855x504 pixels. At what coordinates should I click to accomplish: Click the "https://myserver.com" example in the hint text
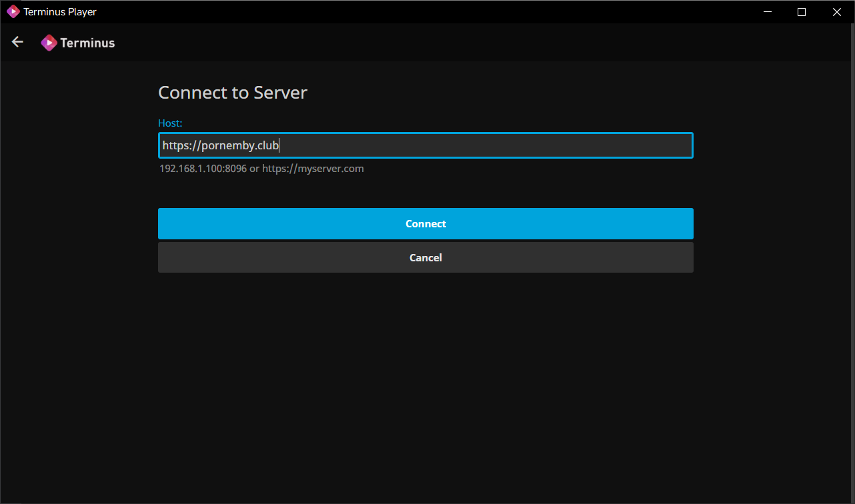click(313, 169)
